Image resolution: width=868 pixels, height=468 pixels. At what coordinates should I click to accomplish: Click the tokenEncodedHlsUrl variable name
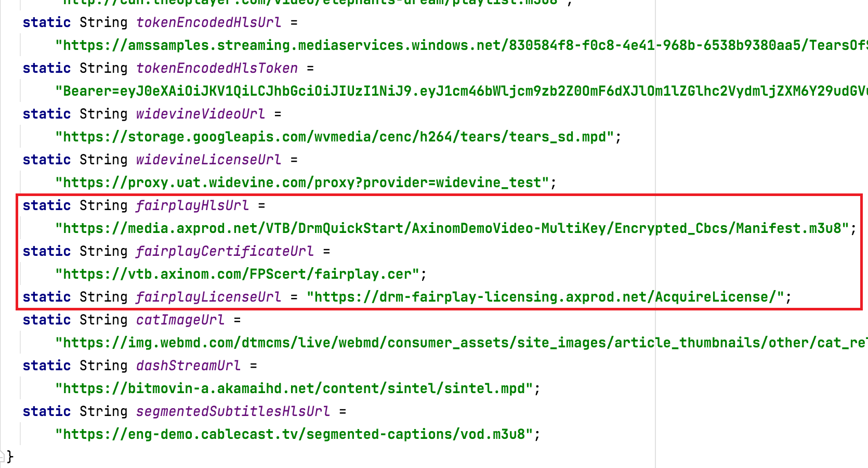(x=208, y=22)
